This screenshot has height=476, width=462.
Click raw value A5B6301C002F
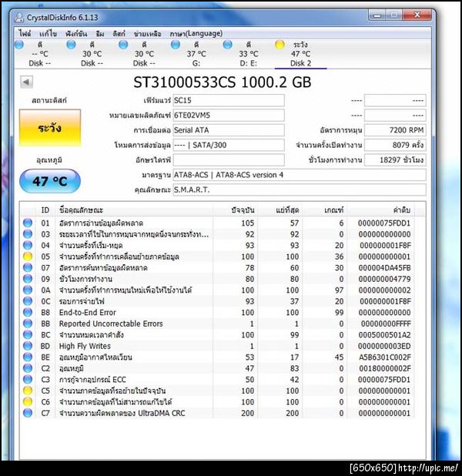coord(385,357)
